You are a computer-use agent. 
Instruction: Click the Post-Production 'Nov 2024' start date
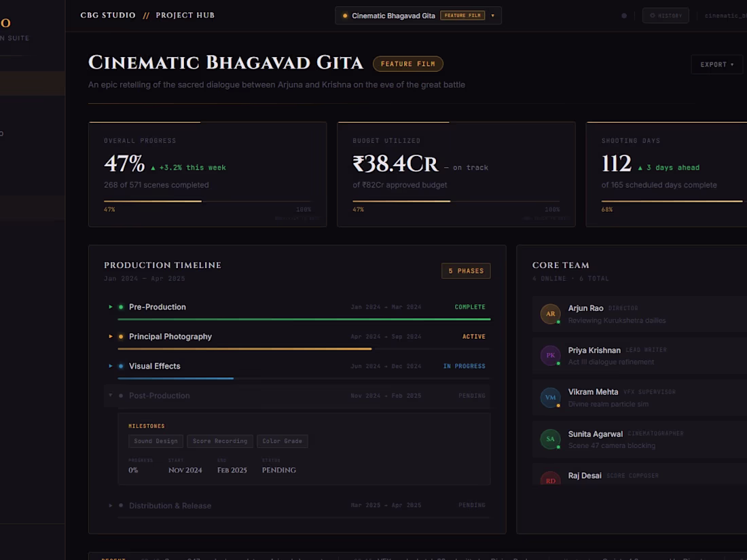[x=185, y=470]
